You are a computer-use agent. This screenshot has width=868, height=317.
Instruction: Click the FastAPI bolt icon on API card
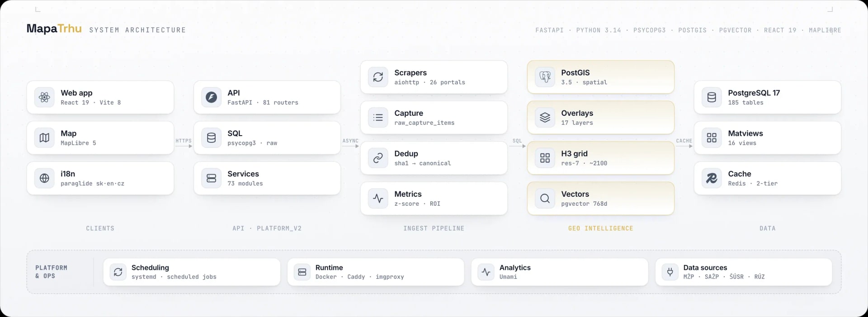pyautogui.click(x=211, y=97)
